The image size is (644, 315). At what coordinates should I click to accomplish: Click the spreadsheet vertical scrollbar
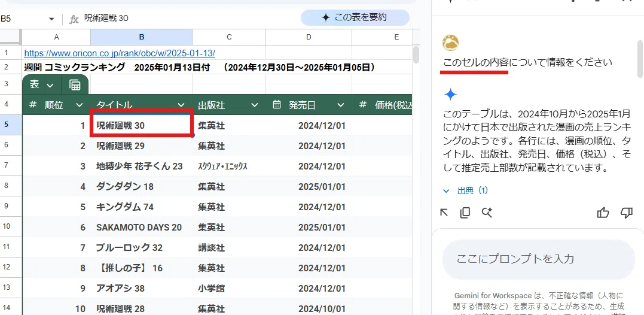point(416,54)
